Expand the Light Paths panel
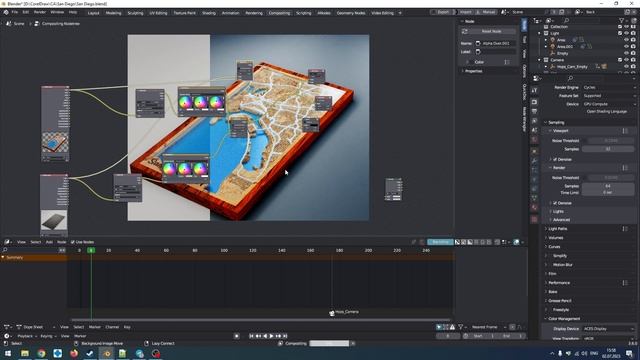Screen dimensions: 640x360 [x=558, y=229]
